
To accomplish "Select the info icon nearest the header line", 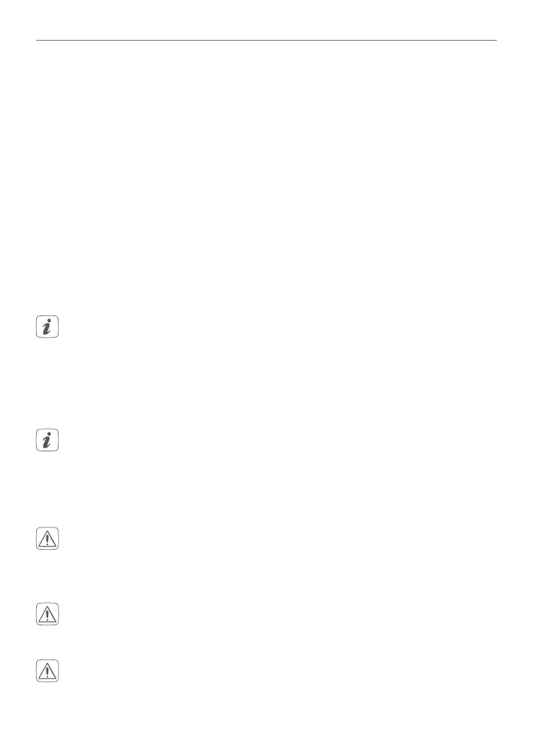I will tap(47, 327).
